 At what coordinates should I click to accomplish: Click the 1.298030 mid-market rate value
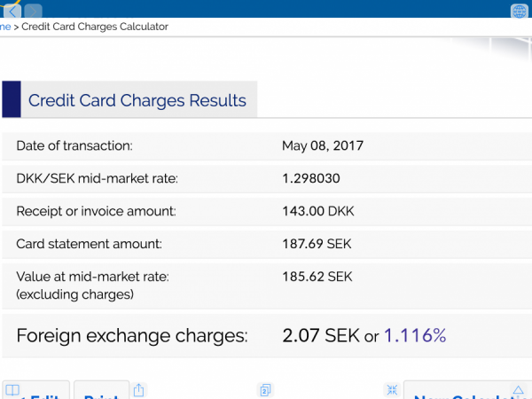tap(310, 178)
